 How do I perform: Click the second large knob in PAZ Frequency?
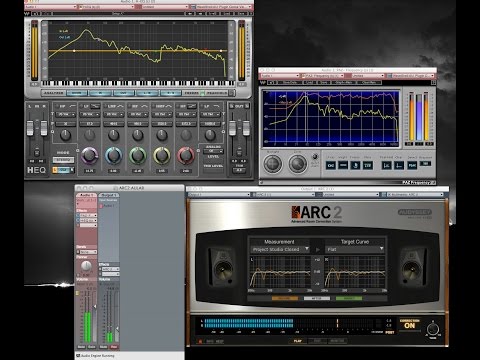coord(297,164)
